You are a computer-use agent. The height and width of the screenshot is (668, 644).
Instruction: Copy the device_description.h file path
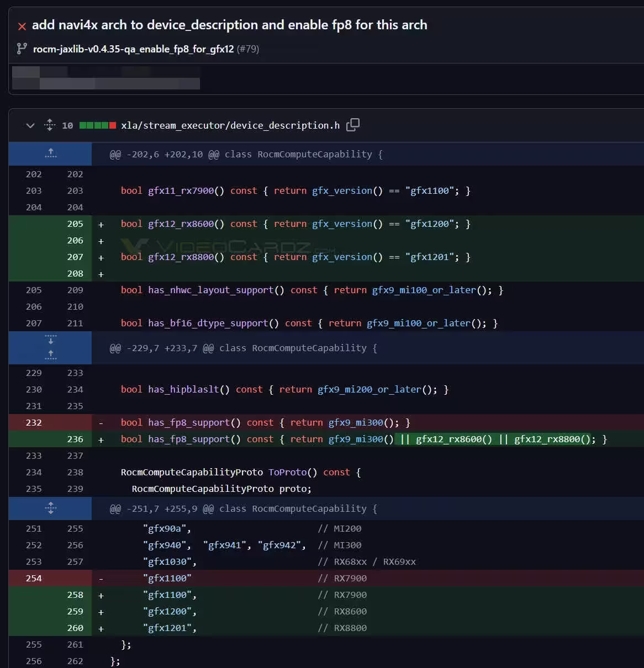click(x=352, y=125)
